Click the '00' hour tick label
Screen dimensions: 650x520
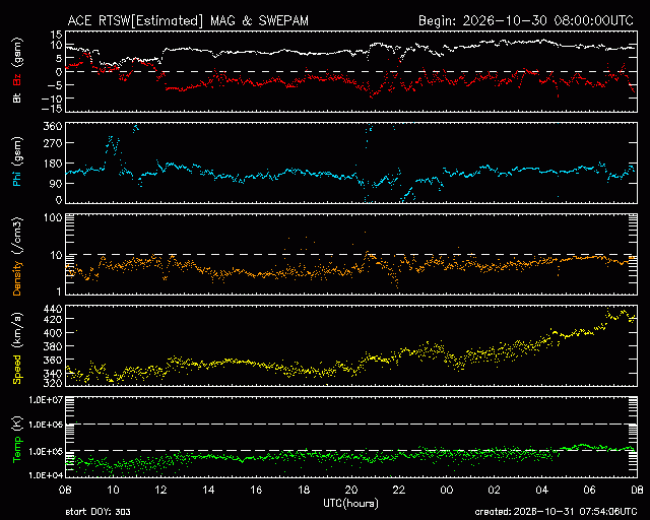click(446, 490)
